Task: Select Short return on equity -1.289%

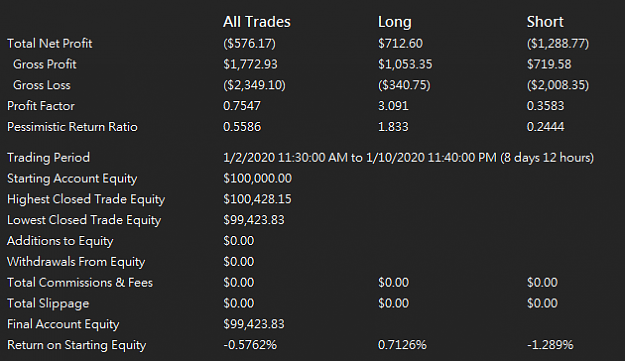Action: [x=550, y=345]
